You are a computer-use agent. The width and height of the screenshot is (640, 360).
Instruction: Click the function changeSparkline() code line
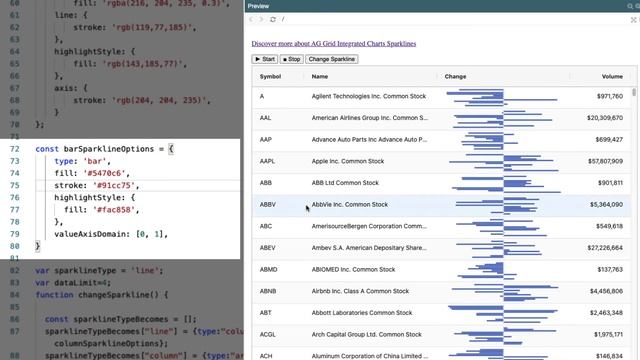pyautogui.click(x=101, y=295)
